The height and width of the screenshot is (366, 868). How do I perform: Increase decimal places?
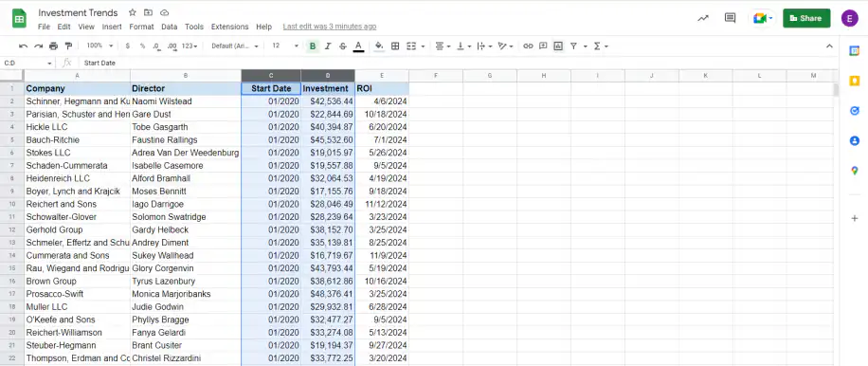(x=172, y=46)
